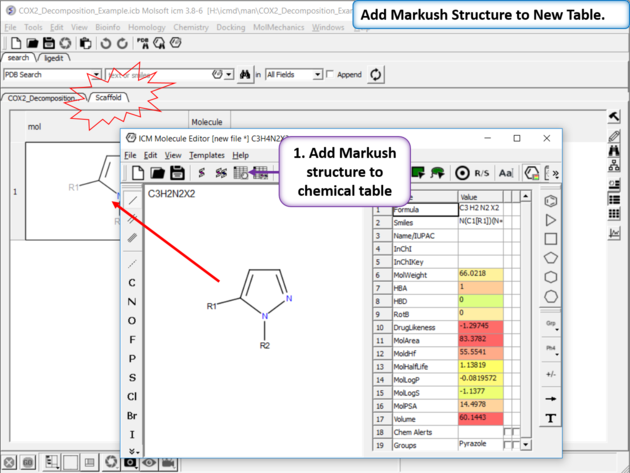Toggle the Groups row checkbox
The height and width of the screenshot is (473, 630).
[x=507, y=447]
